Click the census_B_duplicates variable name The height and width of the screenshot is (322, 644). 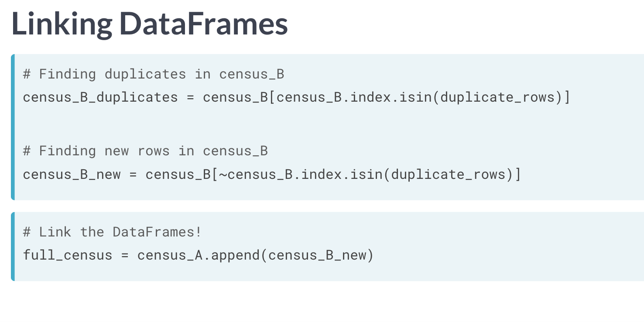[x=100, y=97]
